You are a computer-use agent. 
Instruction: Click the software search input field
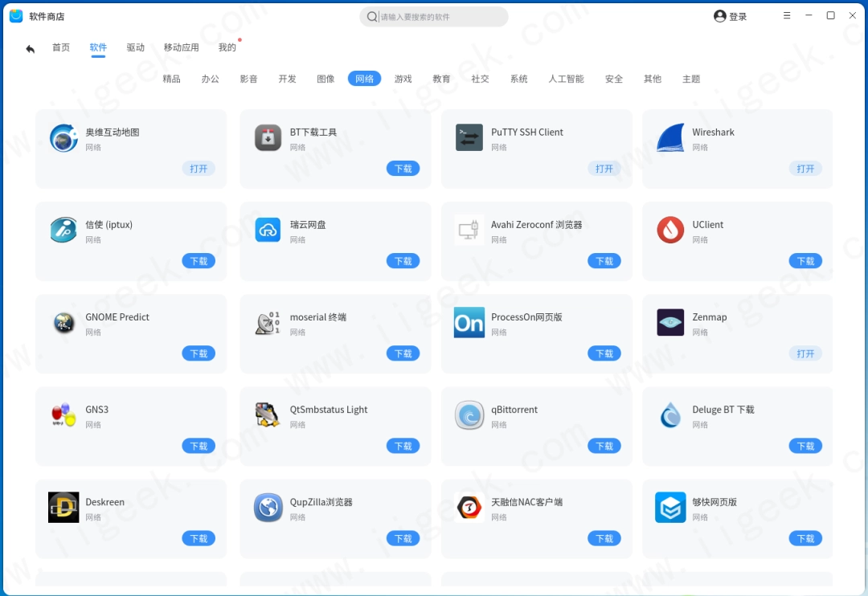pyautogui.click(x=438, y=17)
